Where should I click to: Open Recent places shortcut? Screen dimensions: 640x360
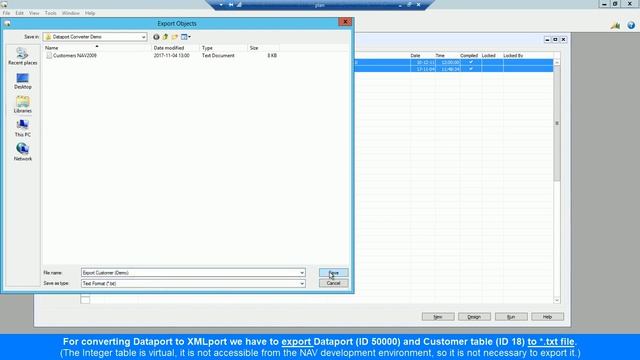click(22, 56)
